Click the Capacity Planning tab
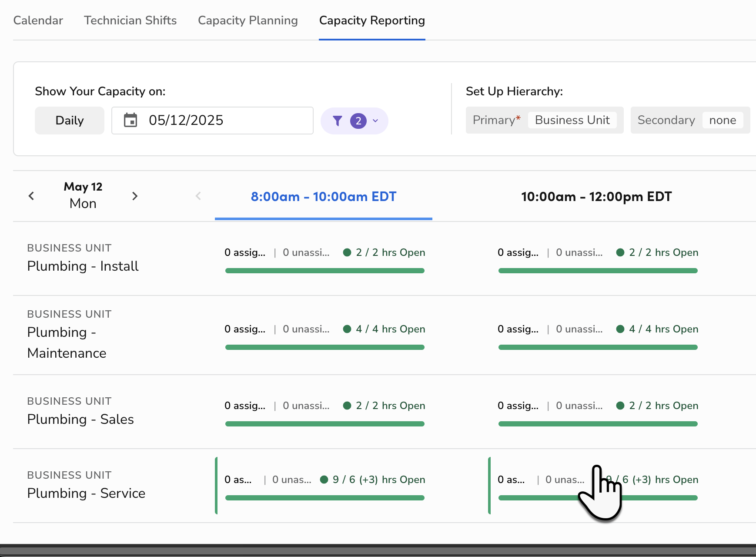 [248, 20]
